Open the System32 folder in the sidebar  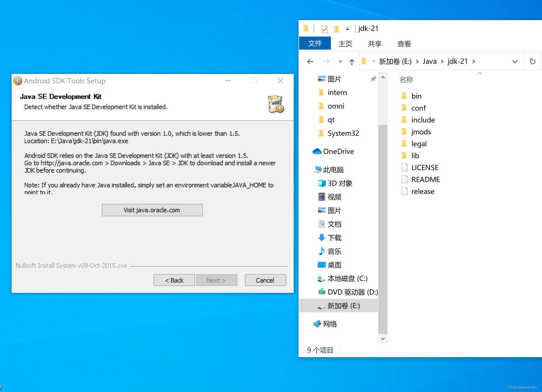click(x=343, y=133)
